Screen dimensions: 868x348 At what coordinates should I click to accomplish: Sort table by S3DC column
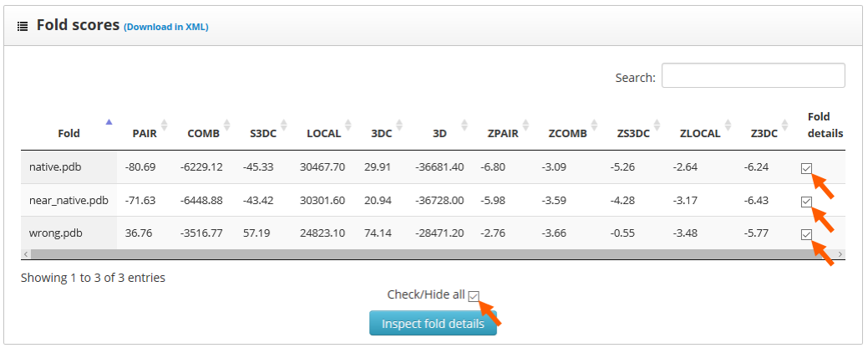pyautogui.click(x=263, y=133)
